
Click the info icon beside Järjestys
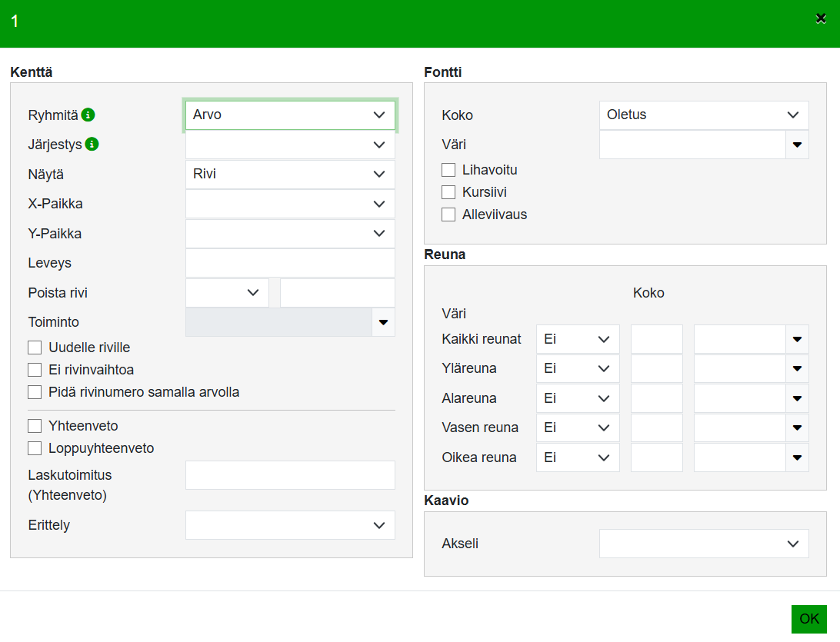(x=92, y=144)
